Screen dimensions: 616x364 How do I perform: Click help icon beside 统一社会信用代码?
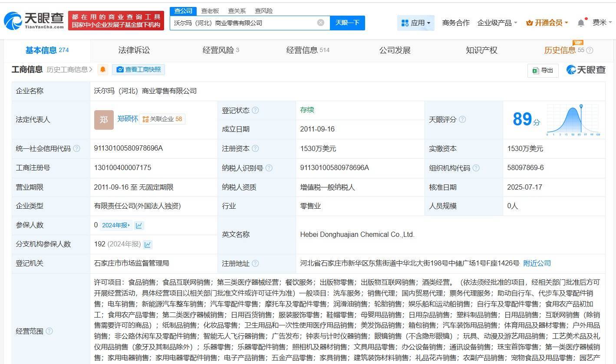77,148
